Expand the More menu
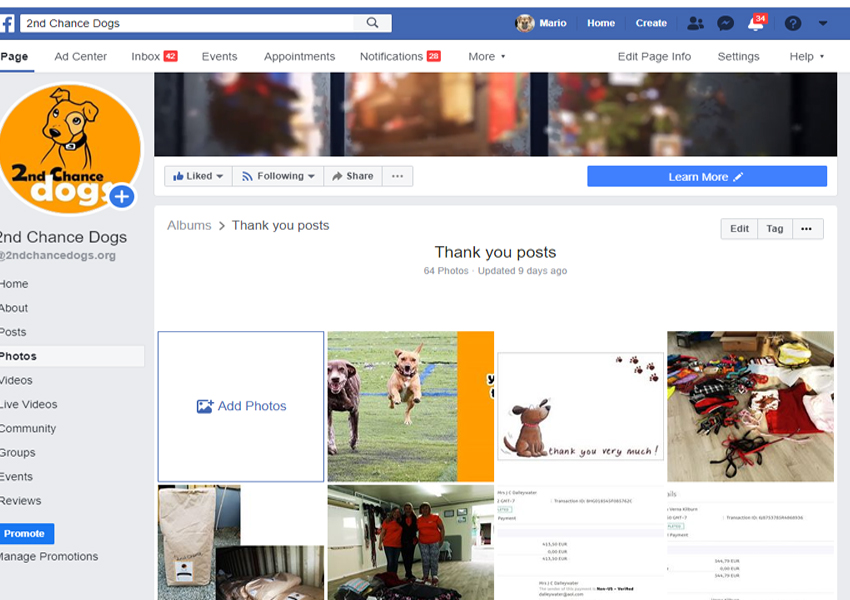This screenshot has width=850, height=600. point(487,56)
